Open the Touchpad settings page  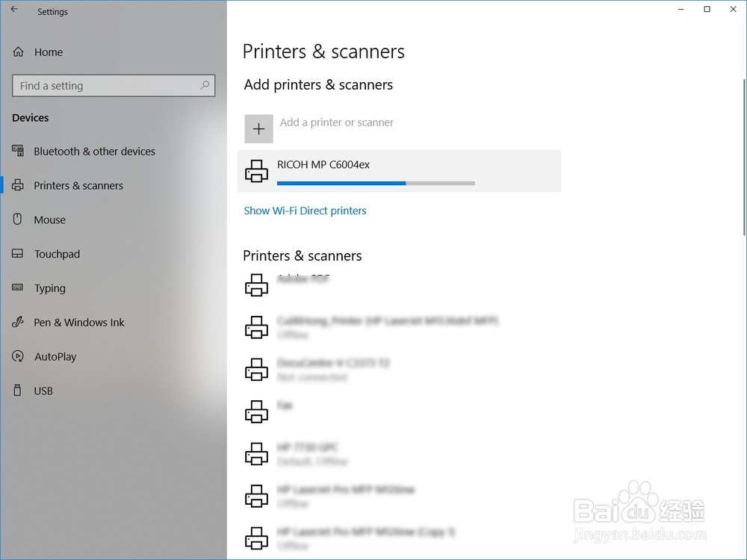click(57, 254)
